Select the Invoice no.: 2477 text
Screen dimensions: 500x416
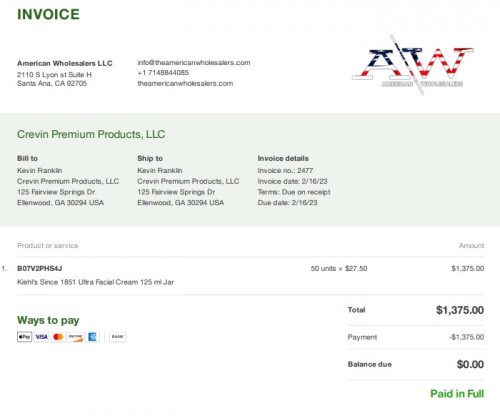click(285, 171)
